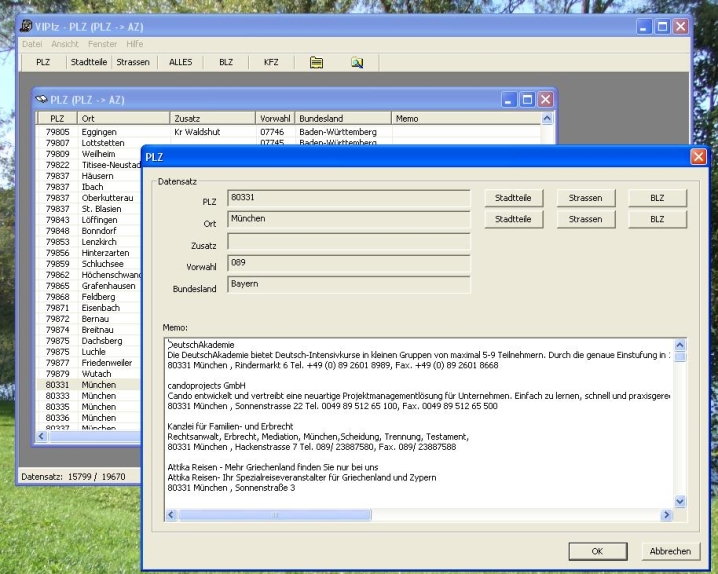Click the Memo horizontal scrollbar thumb
Screen dimensions: 718x574
pos(275,515)
